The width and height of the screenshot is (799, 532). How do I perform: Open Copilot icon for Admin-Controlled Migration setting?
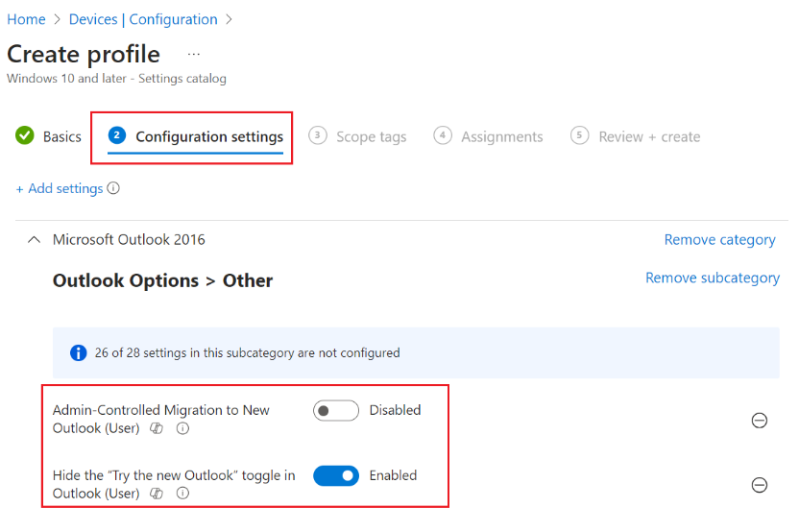pyautogui.click(x=157, y=428)
